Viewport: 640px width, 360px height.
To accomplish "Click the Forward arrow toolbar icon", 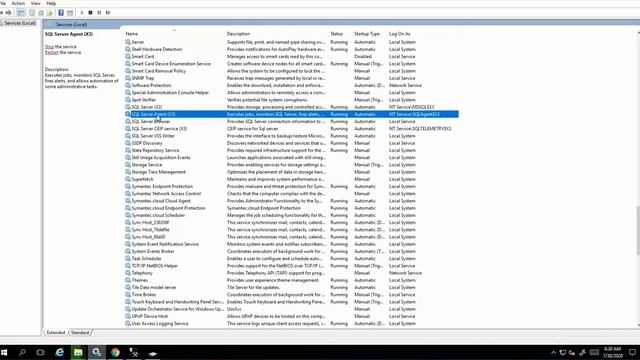I will [x=9, y=13].
